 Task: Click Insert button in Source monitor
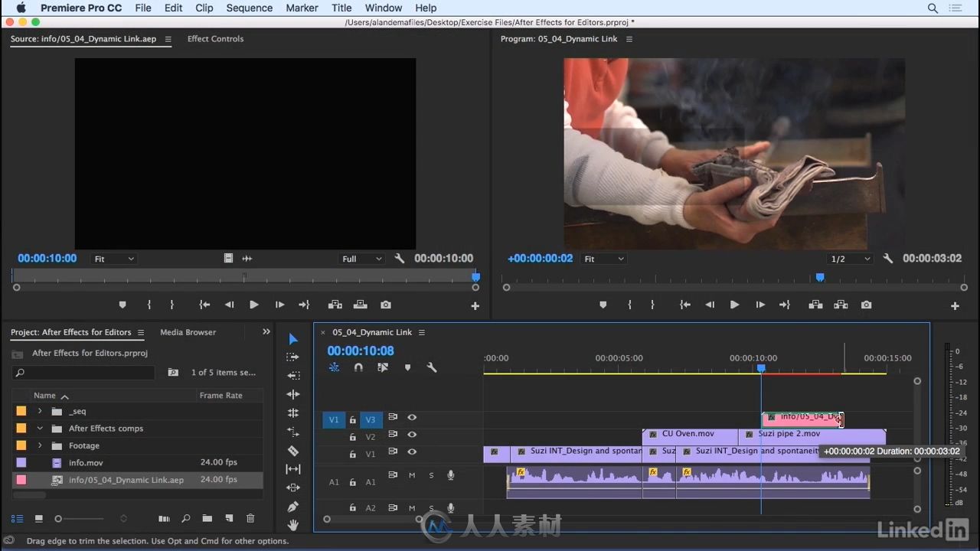[335, 305]
